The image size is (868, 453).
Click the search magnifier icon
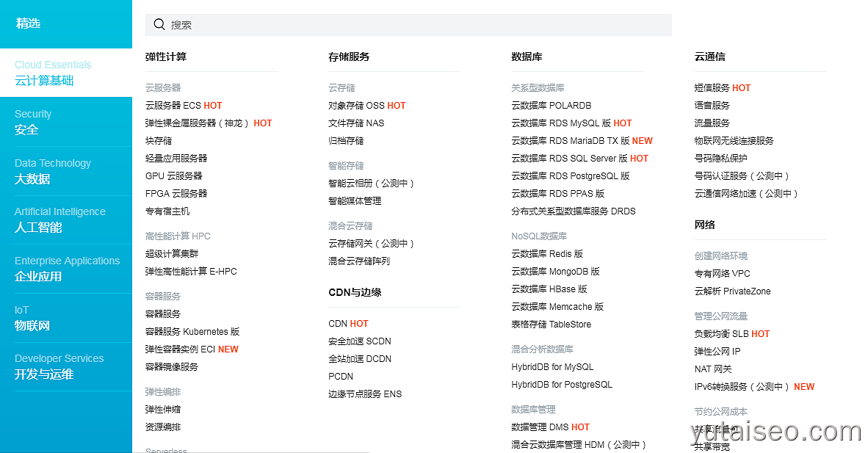coord(159,24)
